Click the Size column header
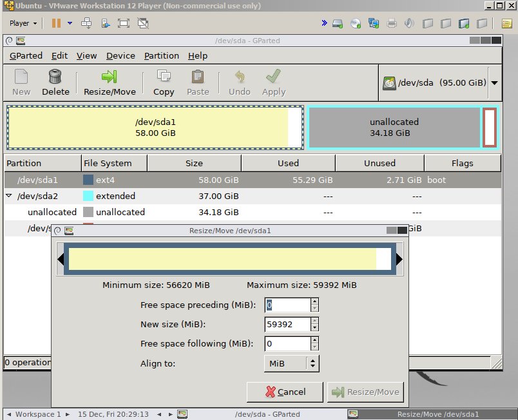The image size is (518, 420). [194, 163]
